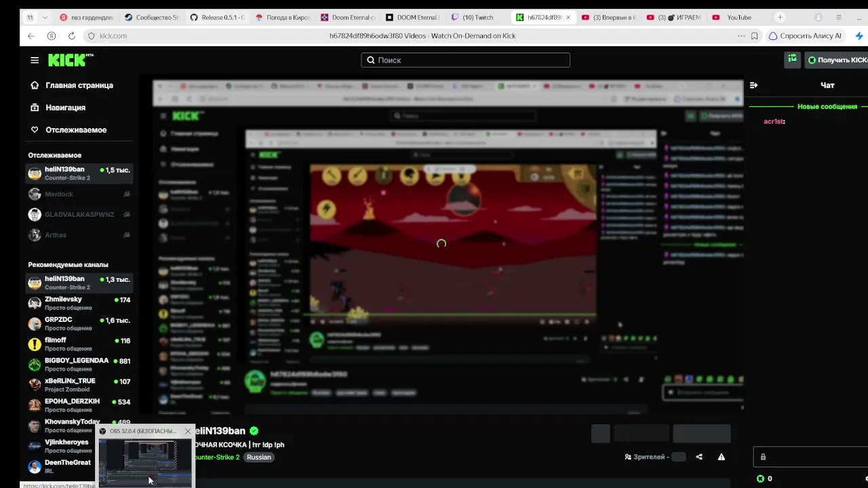868x488 pixels.
Task: Click the heart icon beside Отслеживаемое
Action: click(x=35, y=130)
